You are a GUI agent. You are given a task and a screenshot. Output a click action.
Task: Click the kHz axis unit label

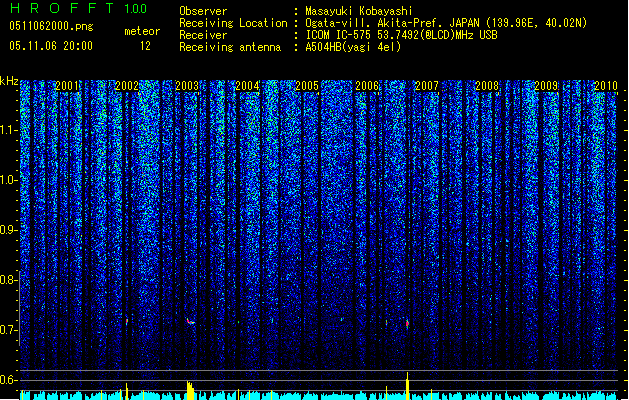click(9, 81)
